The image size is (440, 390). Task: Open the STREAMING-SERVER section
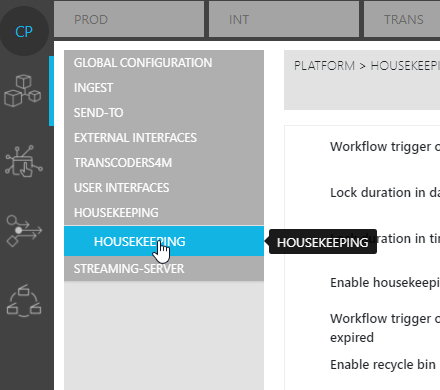pyautogui.click(x=164, y=269)
